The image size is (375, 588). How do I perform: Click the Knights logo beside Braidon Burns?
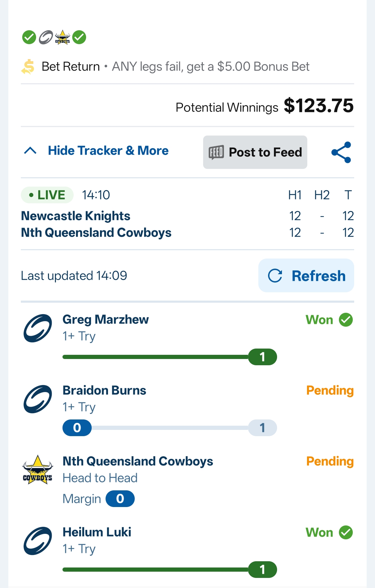pos(37,399)
